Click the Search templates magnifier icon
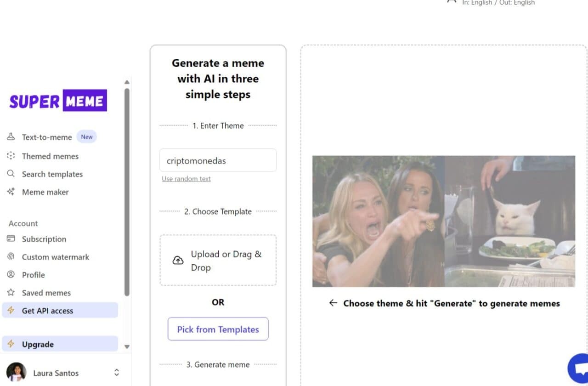588x386 pixels. tap(11, 174)
